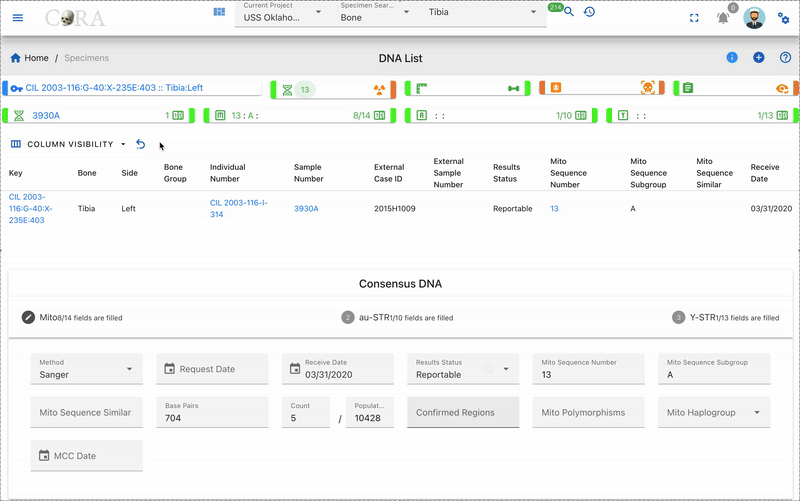Open the Tibia bone dropdown
The width and height of the screenshot is (800, 501).
tap(483, 13)
